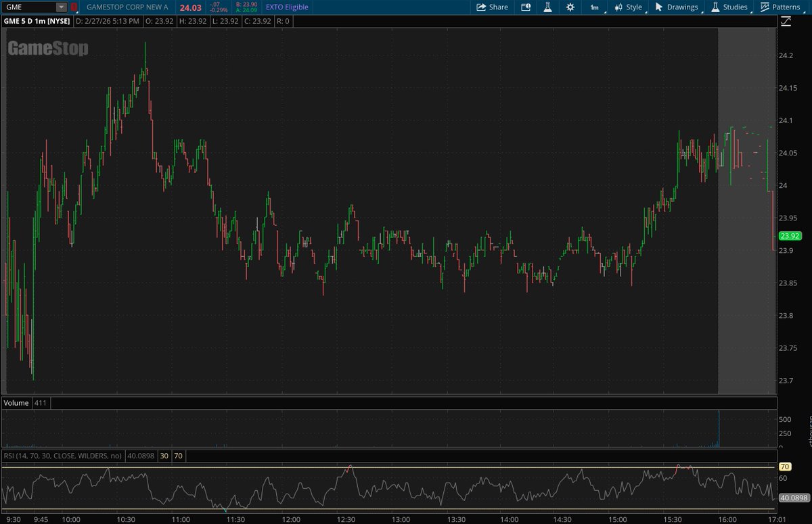
Task: Click the GME symbol input field
Action: pos(28,7)
